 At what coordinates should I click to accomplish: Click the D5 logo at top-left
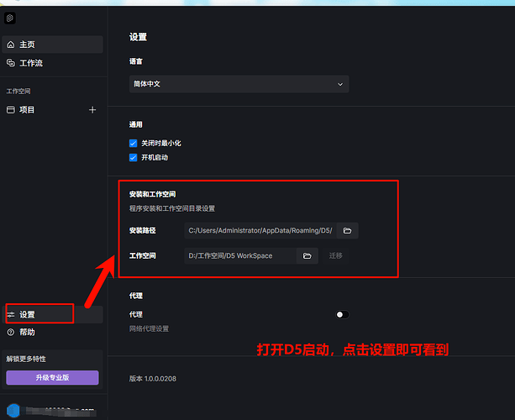pyautogui.click(x=10, y=18)
